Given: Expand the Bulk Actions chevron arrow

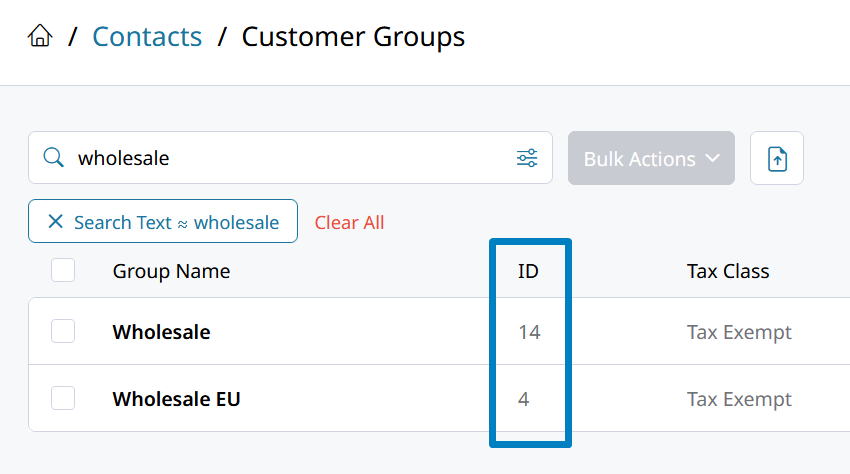Looking at the screenshot, I should tap(713, 158).
